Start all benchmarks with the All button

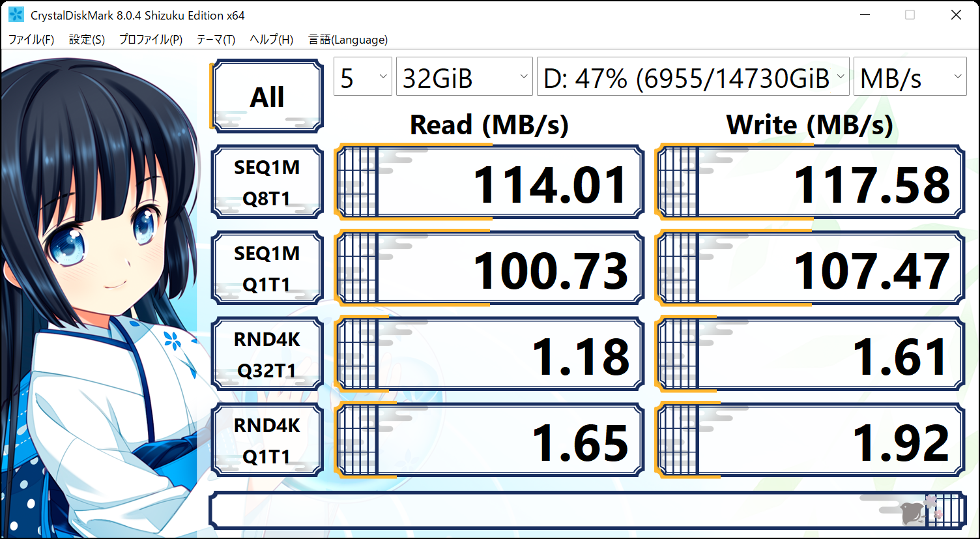[267, 96]
